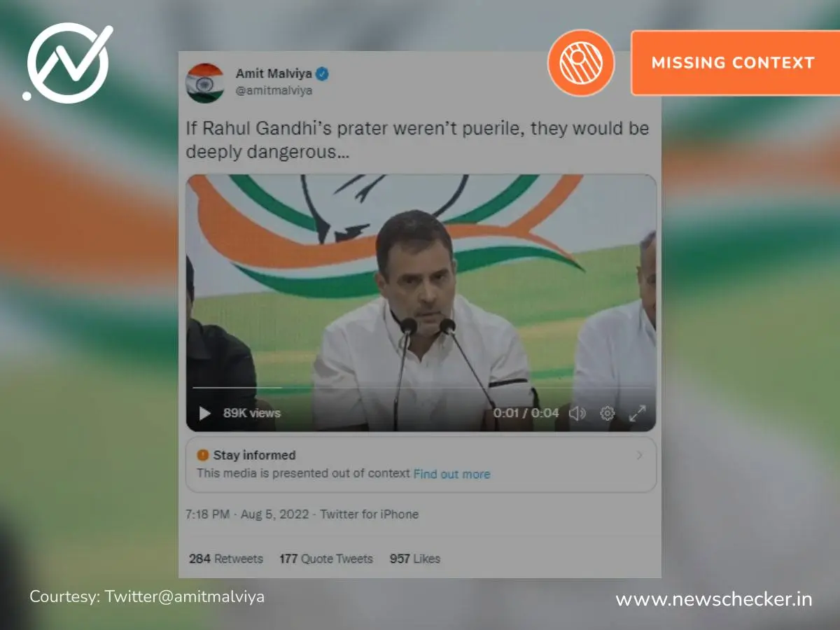View the 284 Retweets list
Image resolution: width=840 pixels, height=630 pixels.
point(226,559)
